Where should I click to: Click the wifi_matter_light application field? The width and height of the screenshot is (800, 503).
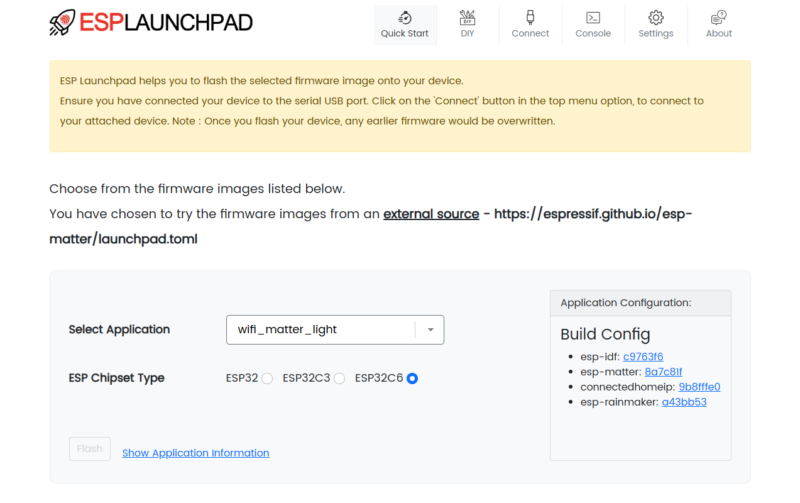pyautogui.click(x=320, y=329)
